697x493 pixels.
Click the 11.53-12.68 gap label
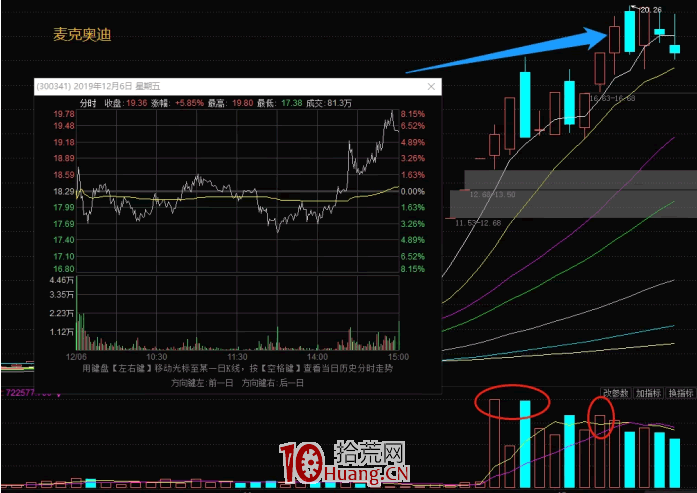pyautogui.click(x=478, y=223)
